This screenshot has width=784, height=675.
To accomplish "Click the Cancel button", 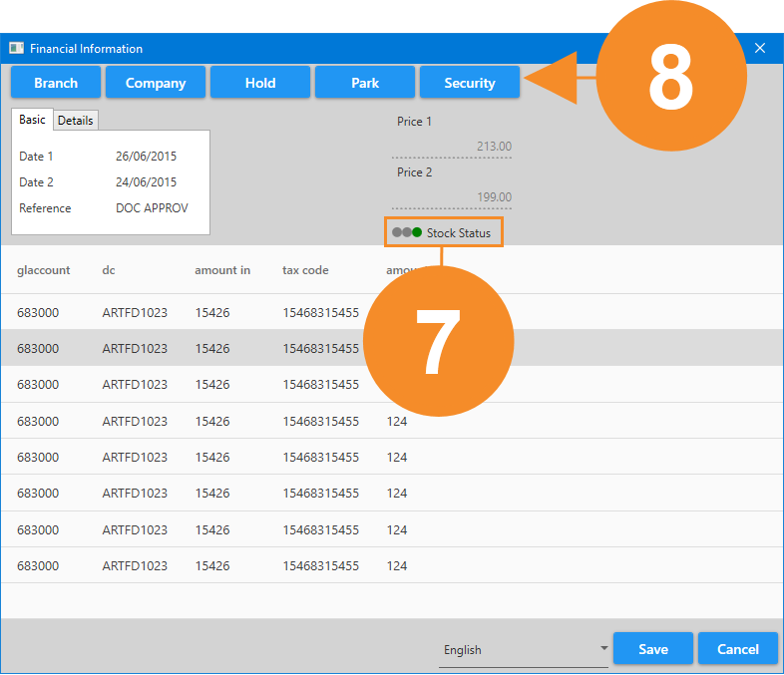I will pos(738,649).
